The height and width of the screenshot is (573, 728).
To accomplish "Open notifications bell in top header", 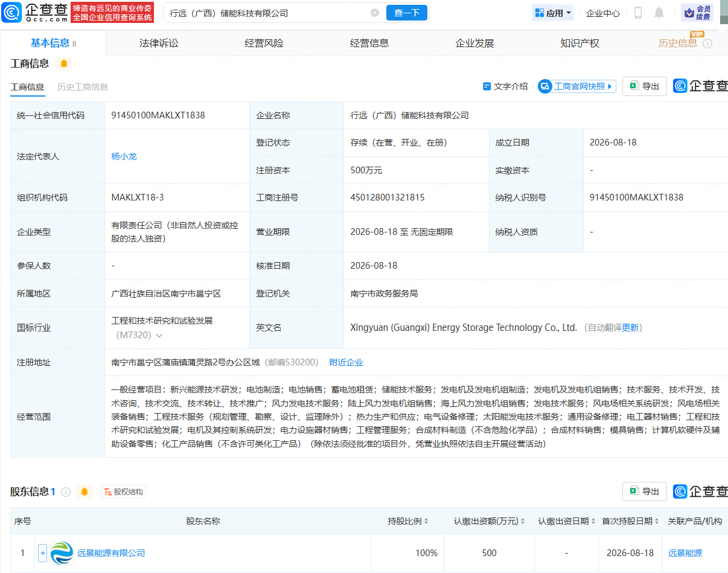I will tap(659, 13).
